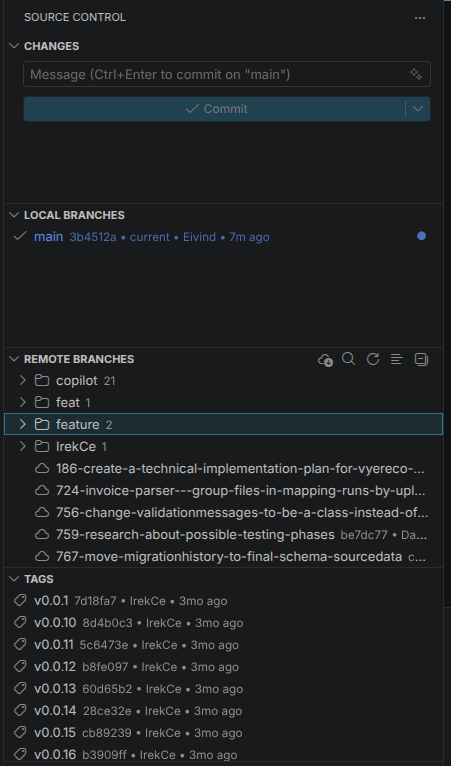
Task: Click the tag icon for v0.0.1
Action: (20, 600)
